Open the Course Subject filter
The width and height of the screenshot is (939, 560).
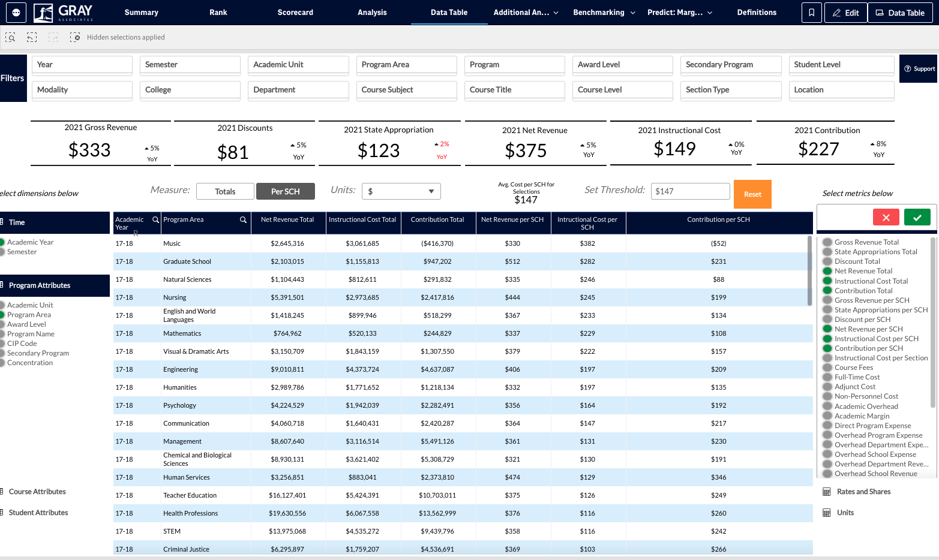[x=406, y=90]
